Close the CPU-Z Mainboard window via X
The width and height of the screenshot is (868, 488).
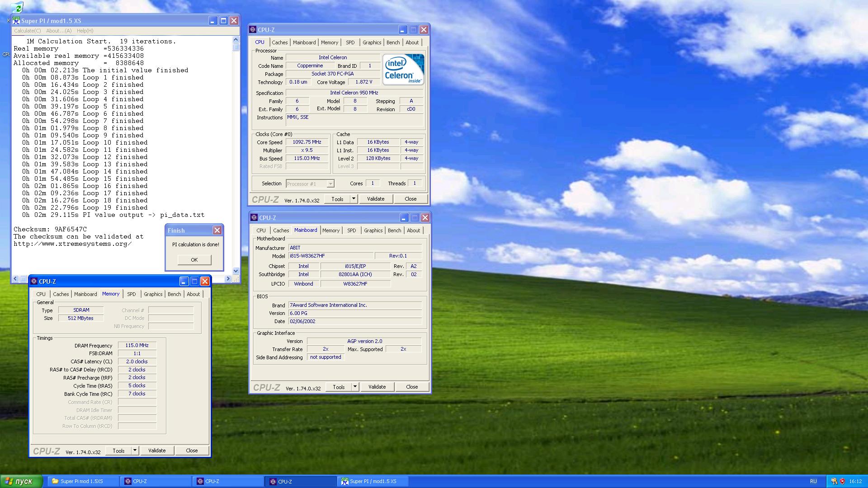tap(425, 218)
